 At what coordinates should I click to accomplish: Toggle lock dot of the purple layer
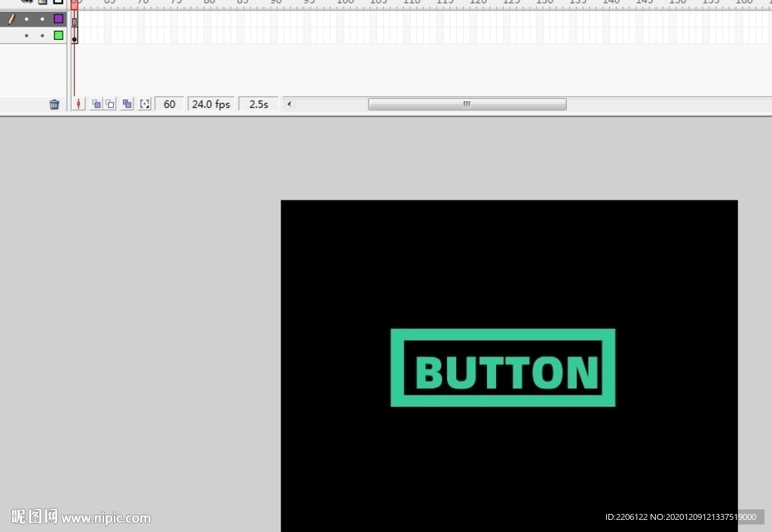(42, 19)
